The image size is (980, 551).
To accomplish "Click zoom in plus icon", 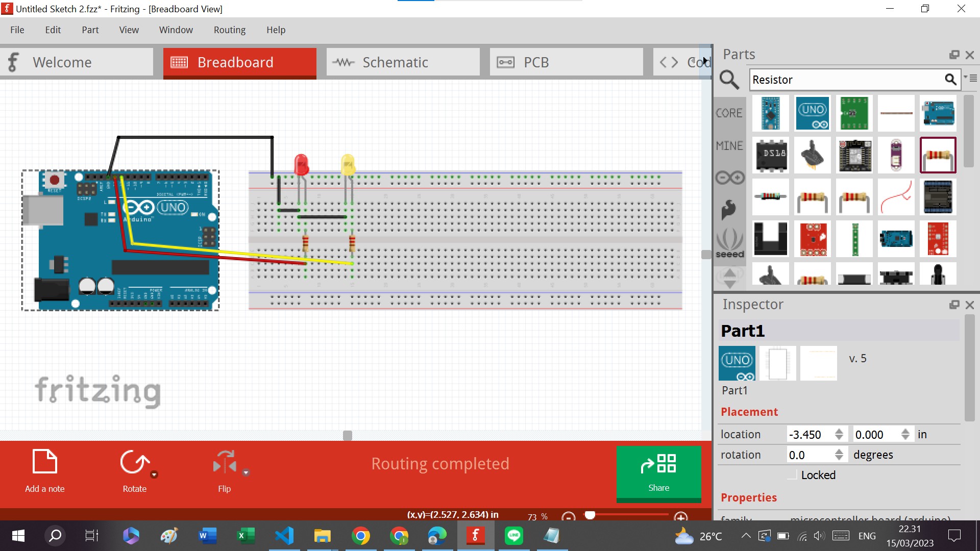I will pos(680,517).
